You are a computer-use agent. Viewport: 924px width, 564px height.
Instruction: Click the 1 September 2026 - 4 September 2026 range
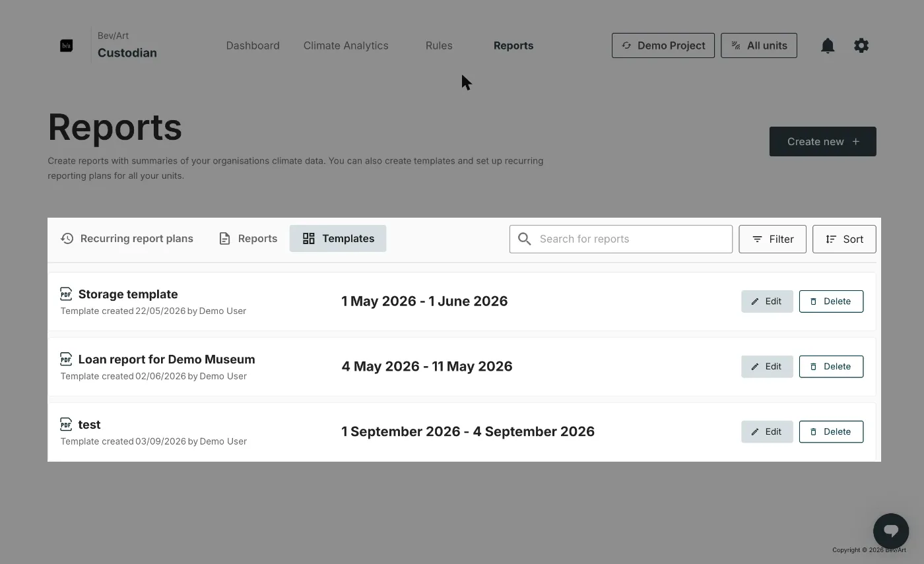[468, 432]
